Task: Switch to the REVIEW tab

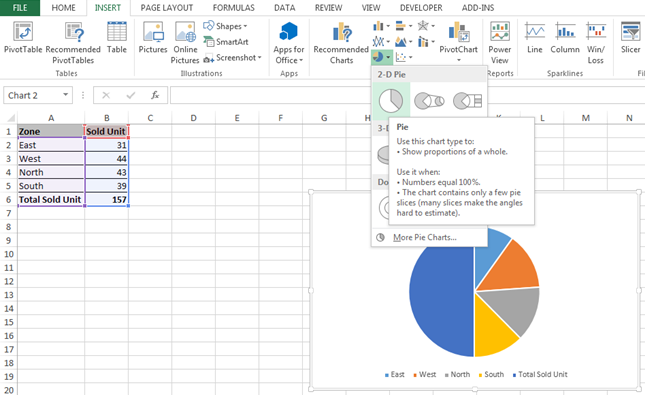Action: tap(328, 8)
